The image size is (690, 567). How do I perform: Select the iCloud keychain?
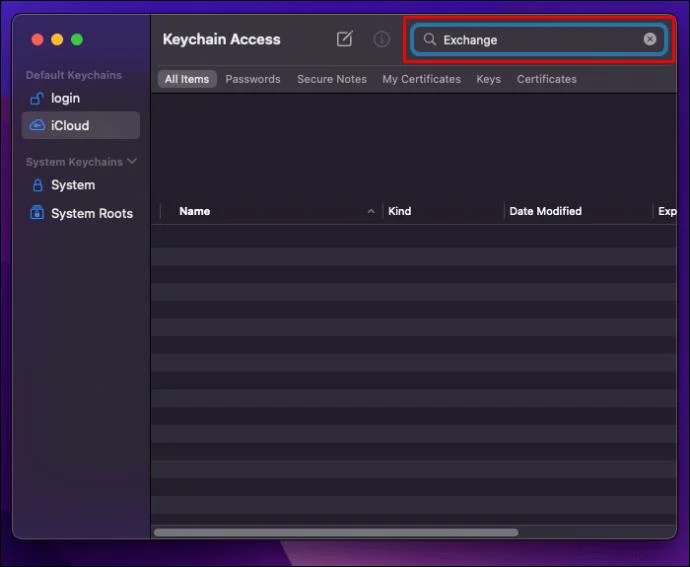pyautogui.click(x=81, y=125)
